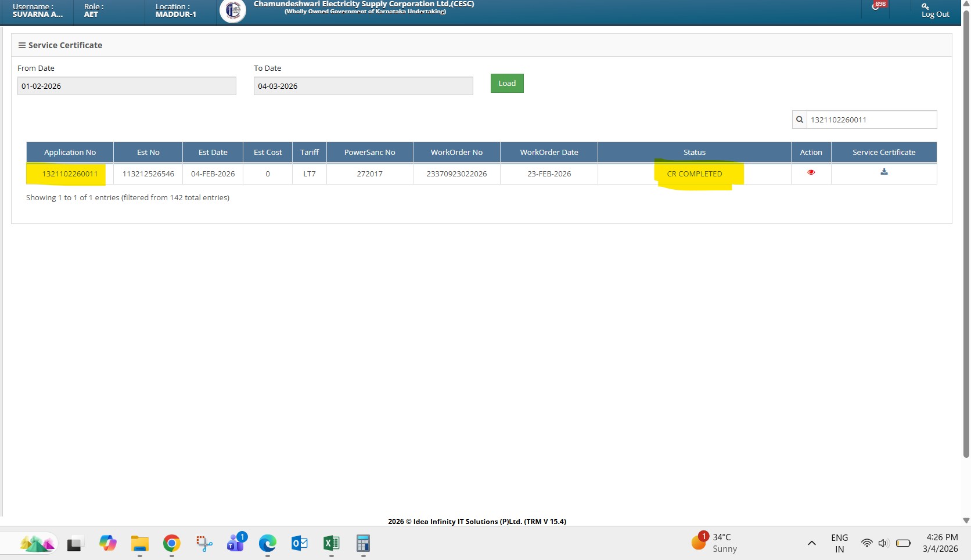The width and height of the screenshot is (971, 560).
Task: Click the battery tray icon
Action: [903, 543]
